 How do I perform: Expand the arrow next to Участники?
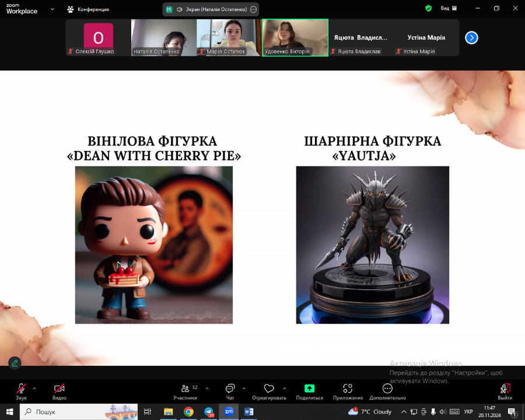[207, 388]
